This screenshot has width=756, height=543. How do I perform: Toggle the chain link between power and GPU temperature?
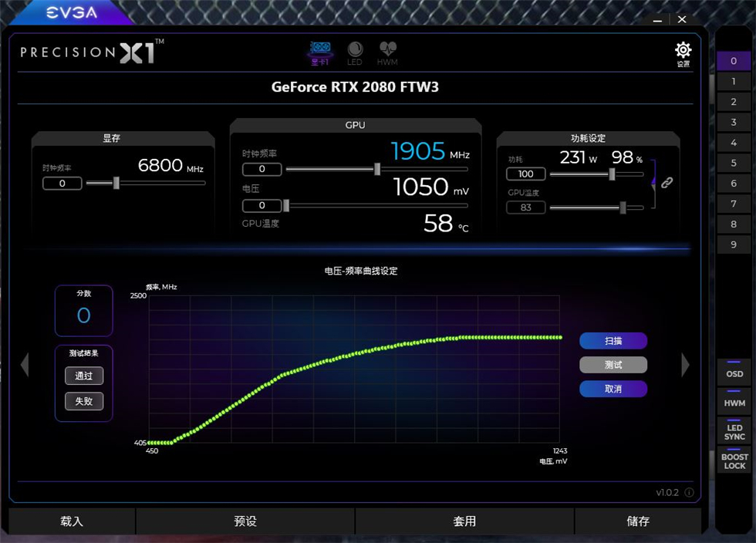[667, 183]
